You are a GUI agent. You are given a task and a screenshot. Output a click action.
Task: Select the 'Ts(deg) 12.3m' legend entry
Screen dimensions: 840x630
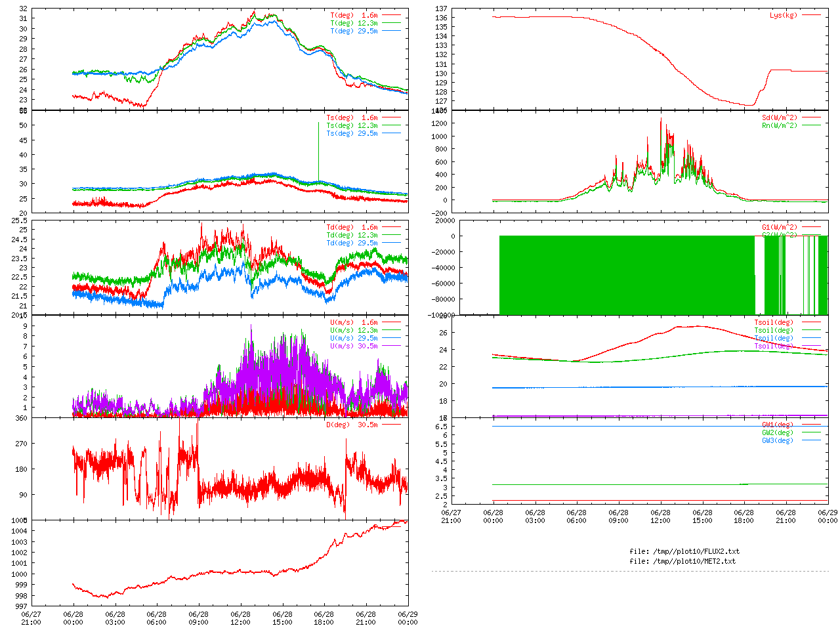click(352, 125)
